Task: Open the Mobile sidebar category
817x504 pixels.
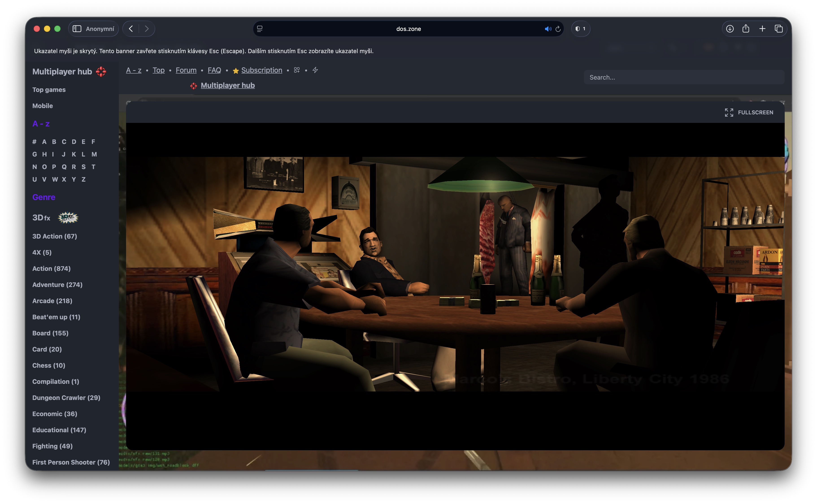Action: (43, 106)
